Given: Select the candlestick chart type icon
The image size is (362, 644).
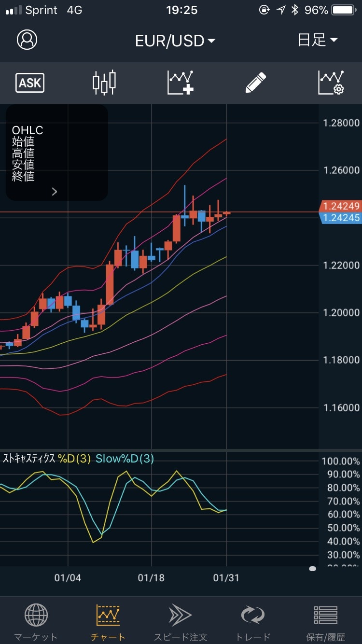Looking at the screenshot, I should pos(104,83).
